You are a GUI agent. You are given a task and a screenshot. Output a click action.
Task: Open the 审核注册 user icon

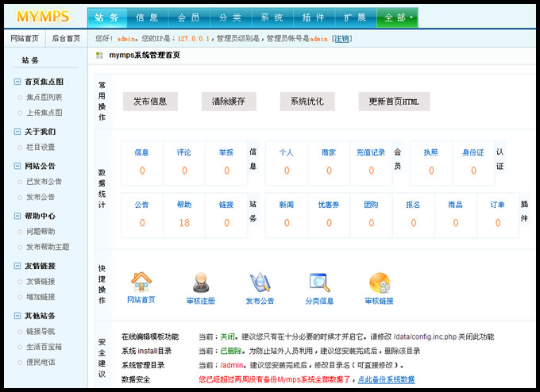[201, 282]
